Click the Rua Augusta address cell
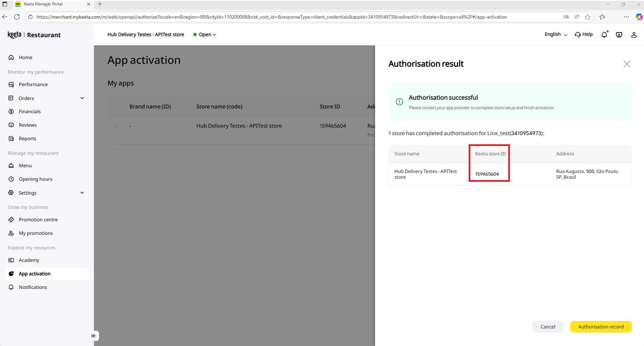 [587, 174]
